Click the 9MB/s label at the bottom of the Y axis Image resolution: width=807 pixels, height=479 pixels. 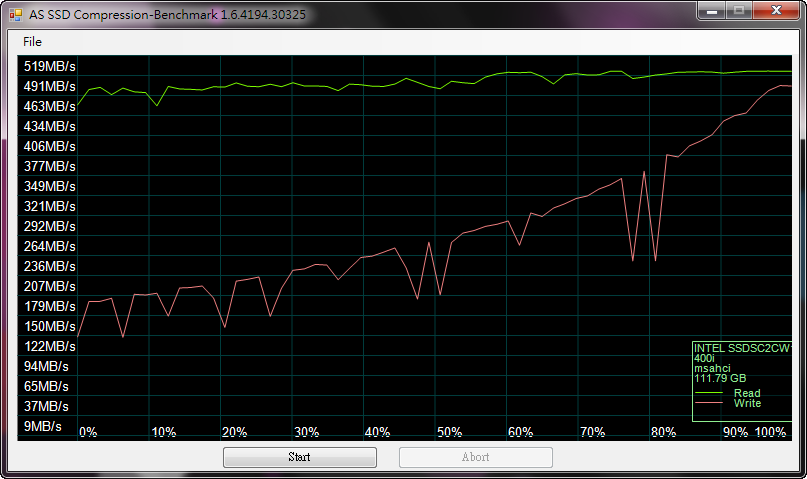pos(42,426)
